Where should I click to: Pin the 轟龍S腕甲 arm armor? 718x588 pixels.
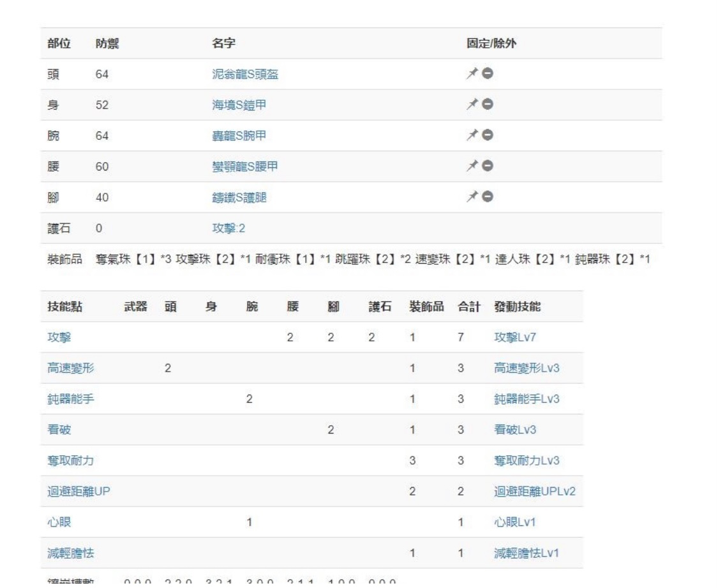pyautogui.click(x=471, y=136)
